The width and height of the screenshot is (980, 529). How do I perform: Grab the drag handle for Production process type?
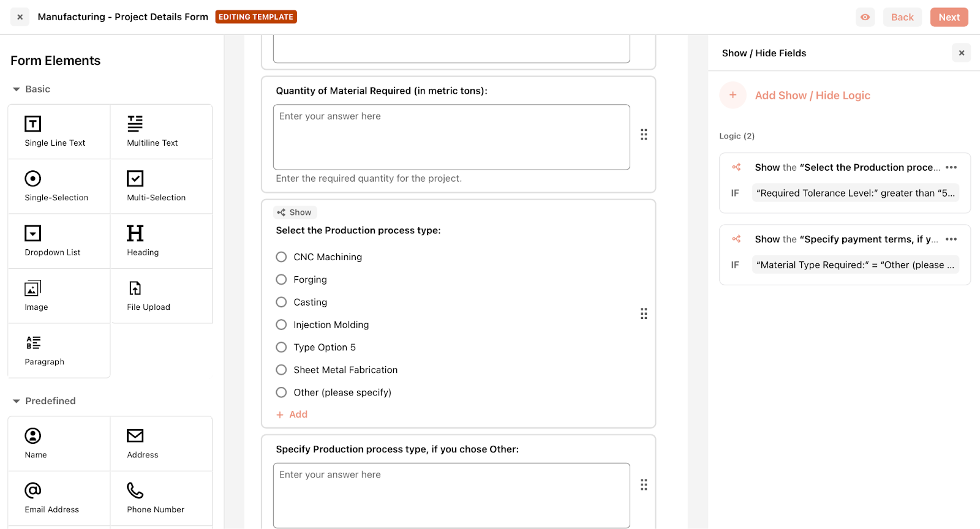644,313
